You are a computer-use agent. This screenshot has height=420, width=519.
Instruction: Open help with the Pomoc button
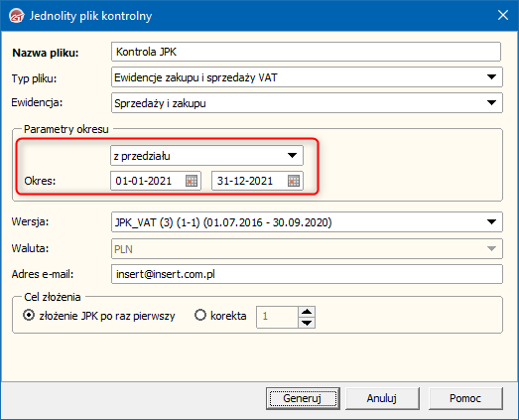pyautogui.click(x=465, y=398)
